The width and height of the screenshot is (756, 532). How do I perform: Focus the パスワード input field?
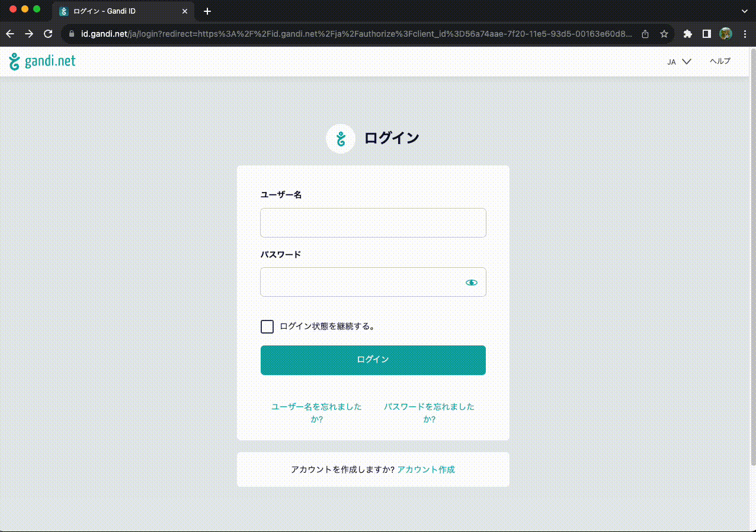pyautogui.click(x=373, y=282)
